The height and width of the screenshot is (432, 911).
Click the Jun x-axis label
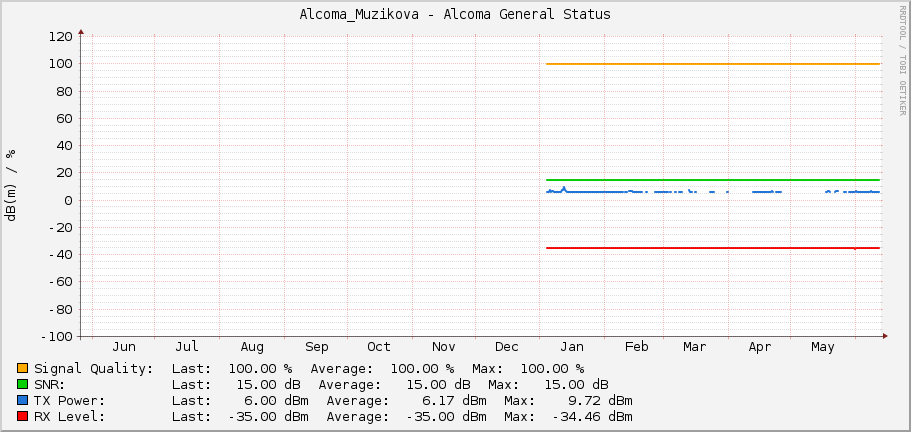coord(124,347)
